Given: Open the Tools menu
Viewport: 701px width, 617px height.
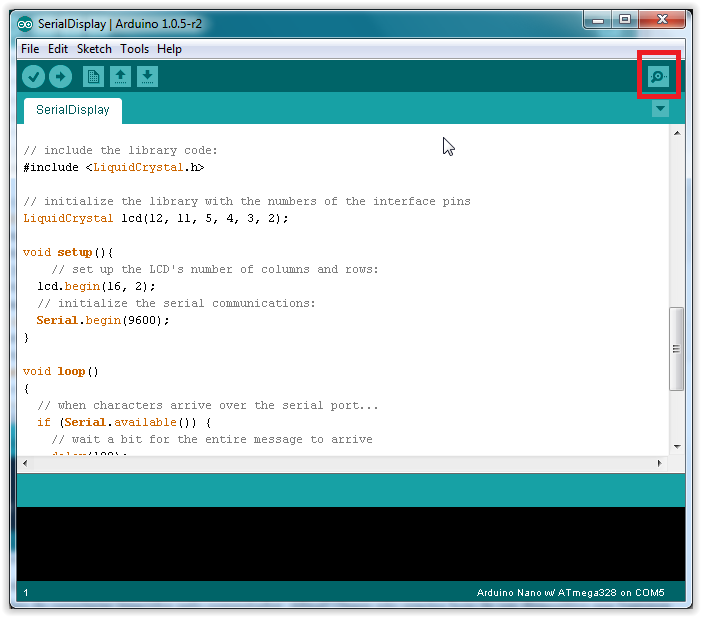Looking at the screenshot, I should tap(134, 49).
